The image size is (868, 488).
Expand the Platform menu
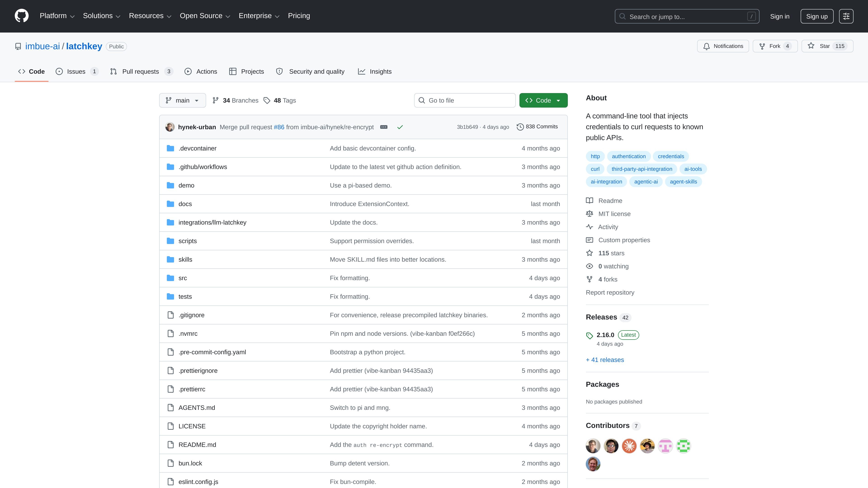pyautogui.click(x=57, y=16)
